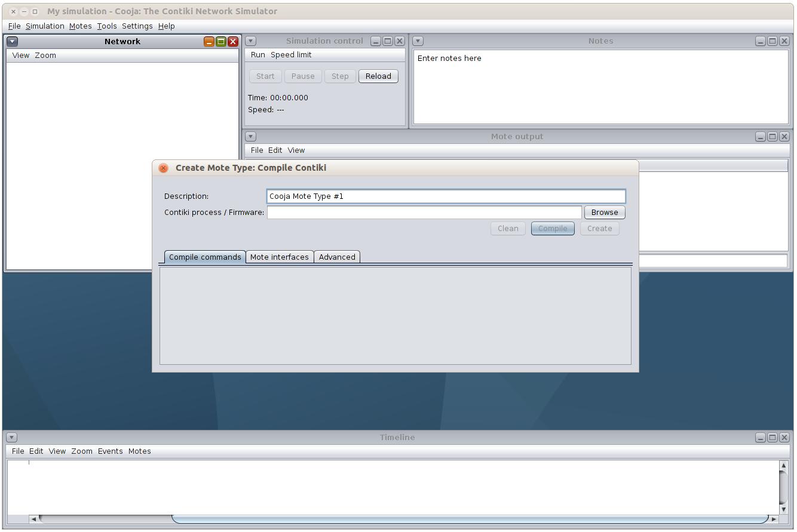Open the Timeline View menu

[57, 451]
